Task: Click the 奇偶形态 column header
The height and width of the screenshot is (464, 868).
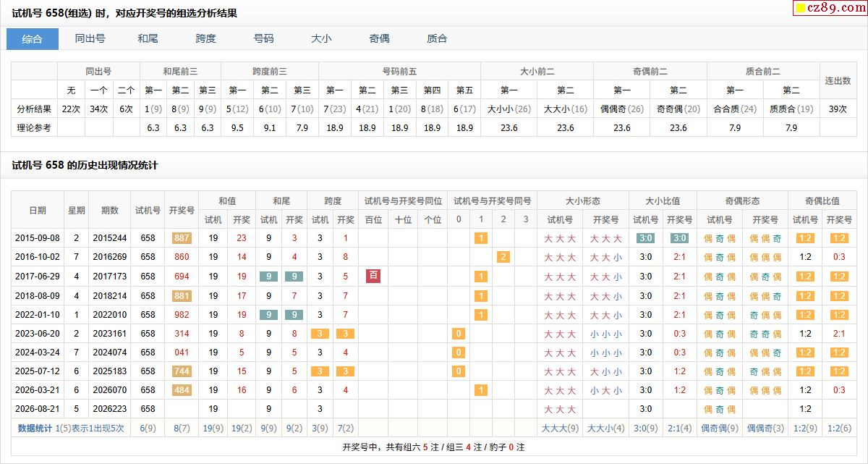Action: tap(742, 201)
